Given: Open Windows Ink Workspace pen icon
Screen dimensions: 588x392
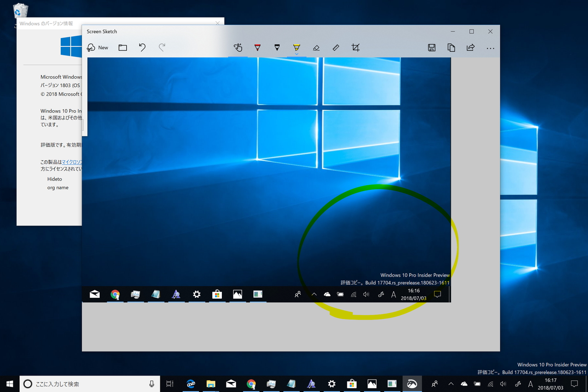Looking at the screenshot, I should coord(518,384).
